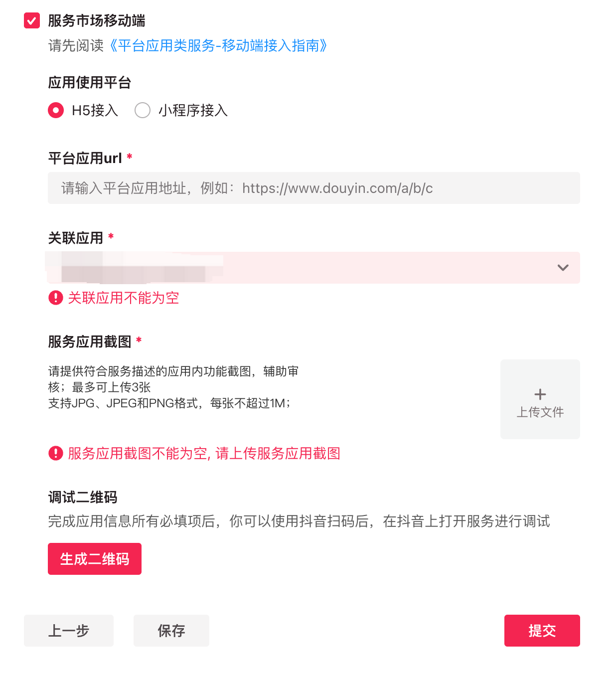
Task: Open the 平台应用类服务-移动端接入指南 link
Action: click(x=219, y=46)
